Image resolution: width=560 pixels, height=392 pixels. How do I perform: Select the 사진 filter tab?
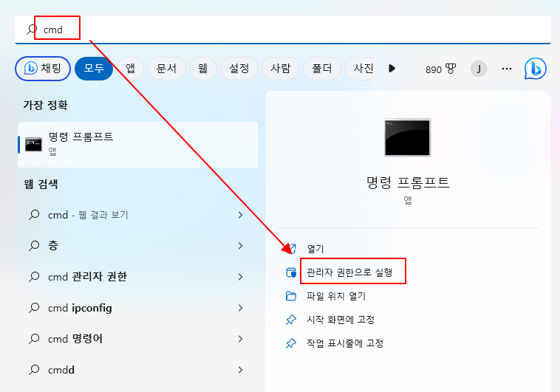click(359, 68)
